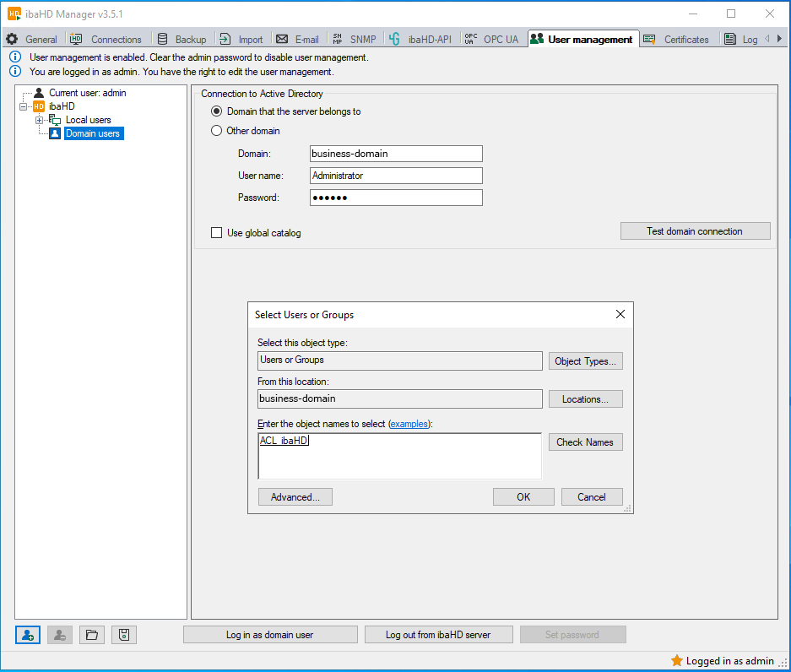Open the Object Types chooser
The width and height of the screenshot is (791, 672).
click(x=585, y=361)
